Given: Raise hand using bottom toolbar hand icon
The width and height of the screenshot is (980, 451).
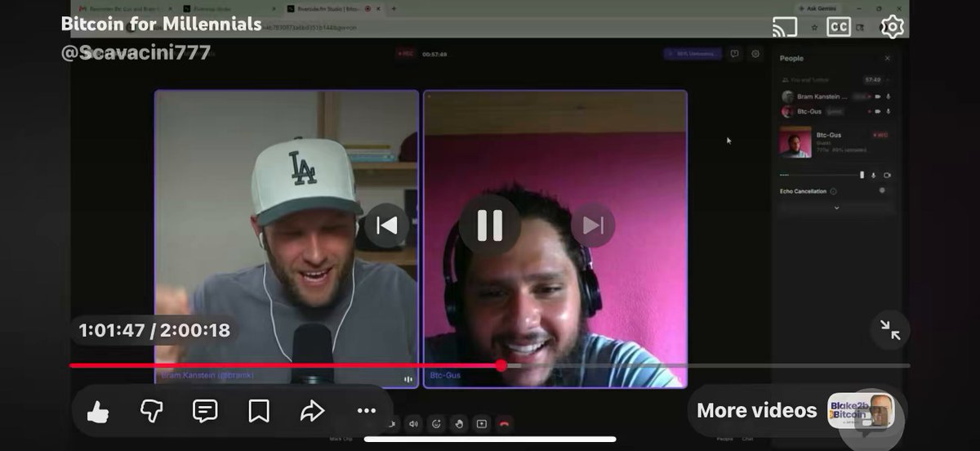Looking at the screenshot, I should click(x=459, y=423).
